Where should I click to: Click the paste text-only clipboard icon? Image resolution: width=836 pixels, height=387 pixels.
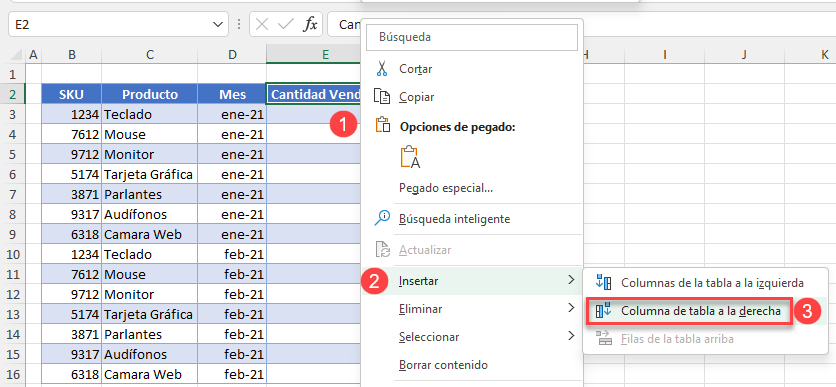pos(410,157)
